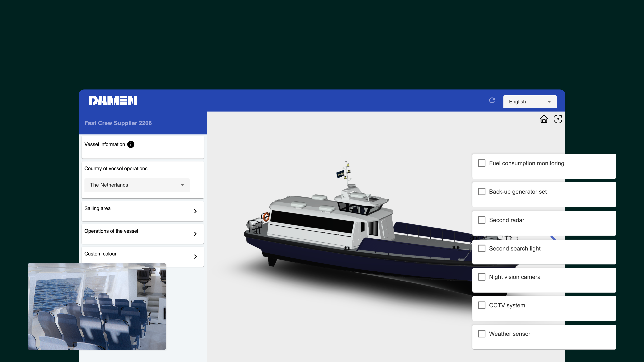
Task: Open the Custom colour menu item
Action: click(x=100, y=254)
